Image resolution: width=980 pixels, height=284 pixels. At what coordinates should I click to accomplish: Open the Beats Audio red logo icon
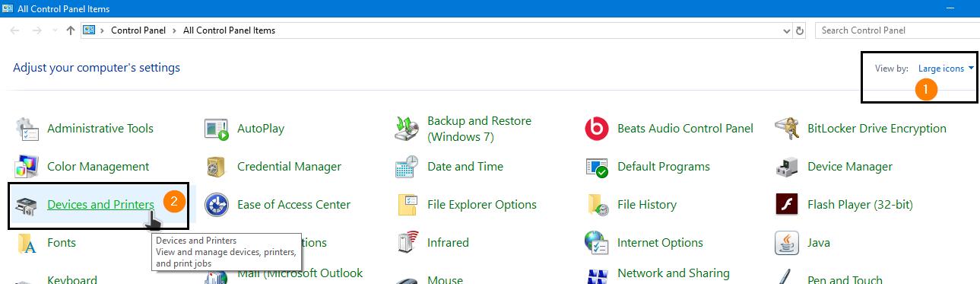pyautogui.click(x=598, y=129)
